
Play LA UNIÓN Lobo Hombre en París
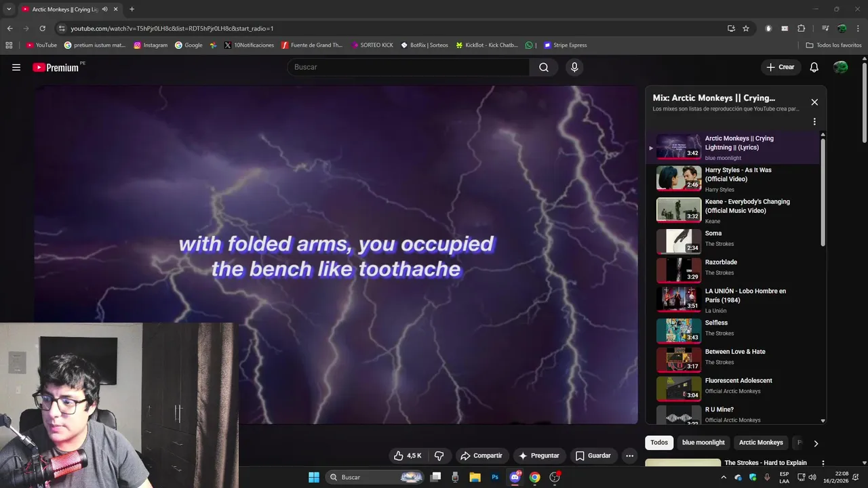click(732, 300)
